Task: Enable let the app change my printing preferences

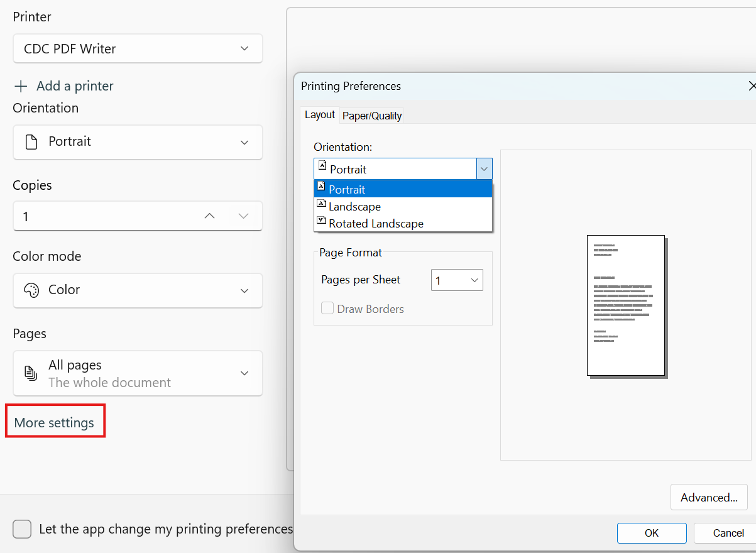Action: tap(22, 529)
